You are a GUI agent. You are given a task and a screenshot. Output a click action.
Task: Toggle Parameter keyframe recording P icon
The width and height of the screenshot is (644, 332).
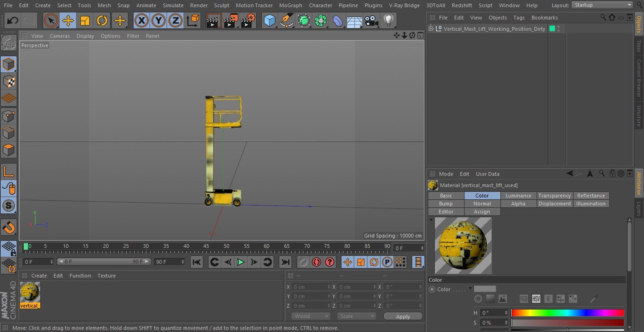coord(387,262)
